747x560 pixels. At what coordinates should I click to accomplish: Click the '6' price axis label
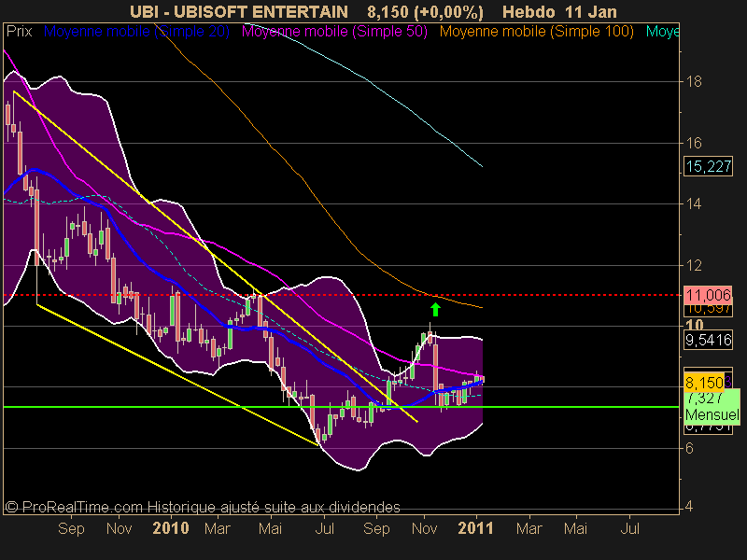click(689, 448)
